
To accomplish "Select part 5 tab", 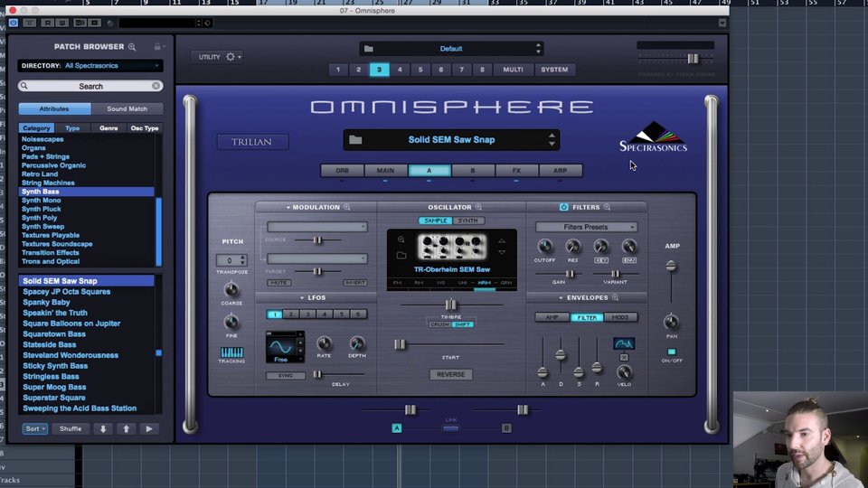I will 420,70.
